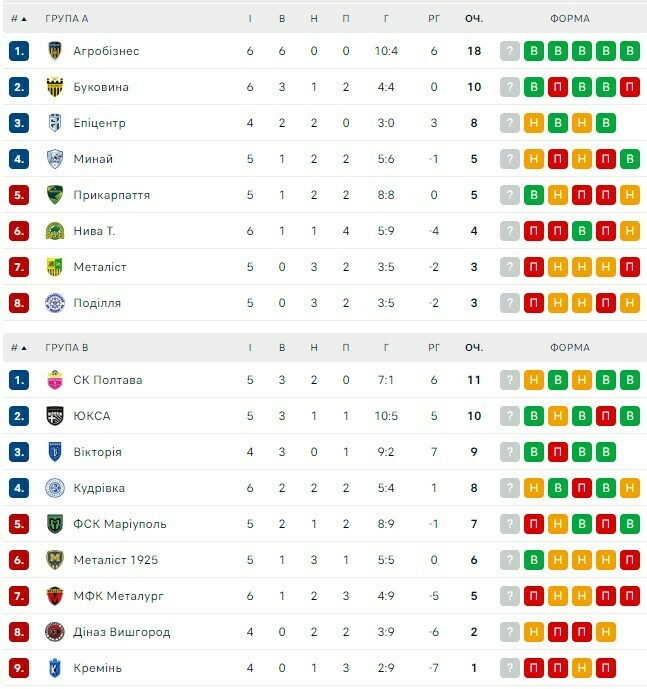The image size is (647, 689).
Task: Click the МФК Металург club emblem
Action: pos(55,596)
